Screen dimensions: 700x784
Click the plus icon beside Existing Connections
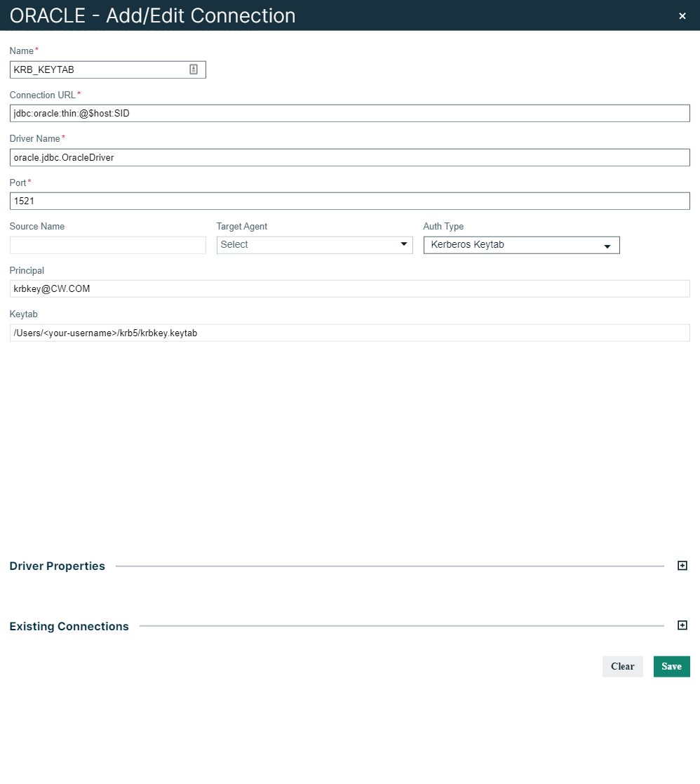coord(682,625)
